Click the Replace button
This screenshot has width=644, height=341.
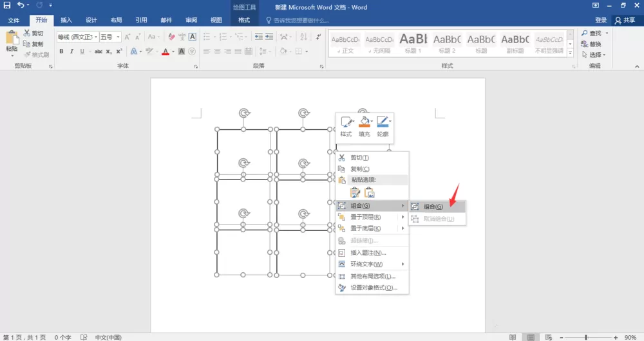click(x=591, y=44)
